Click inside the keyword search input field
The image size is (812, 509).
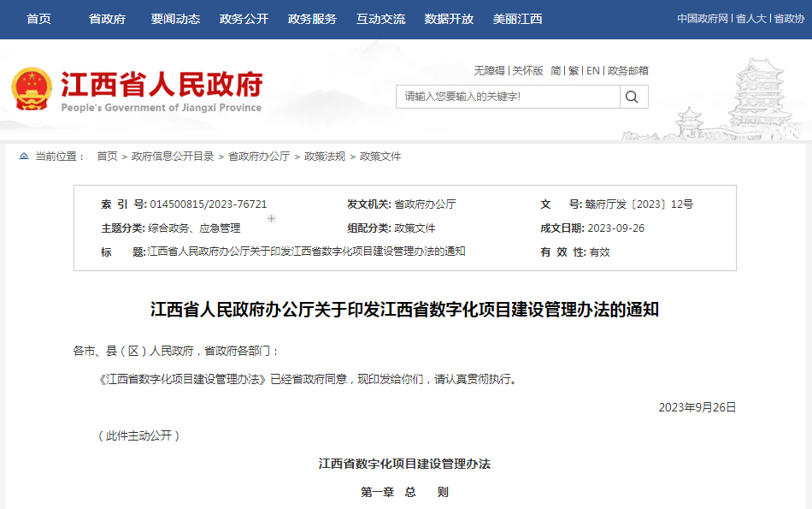(507, 97)
